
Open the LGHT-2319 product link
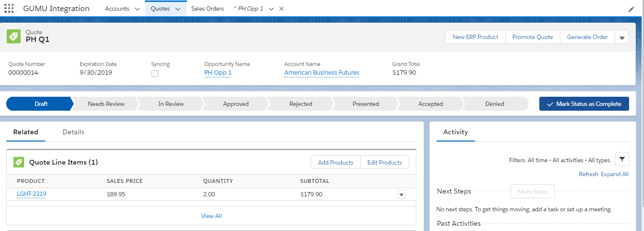32,194
